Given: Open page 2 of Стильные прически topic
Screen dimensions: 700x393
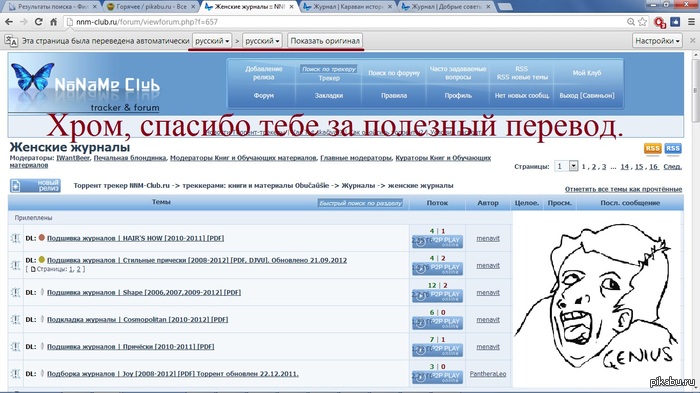Looking at the screenshot, I should pyautogui.click(x=78, y=269).
